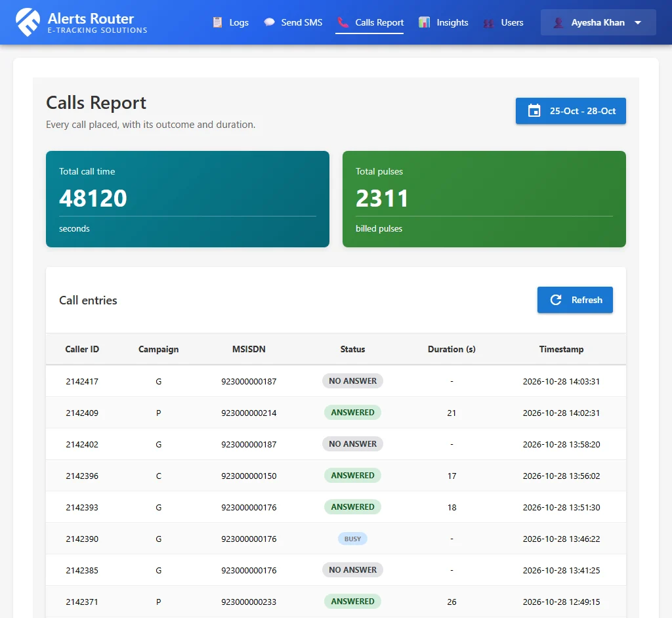This screenshot has width=672, height=618.
Task: Click the calendar icon in the date range button
Action: 534,111
